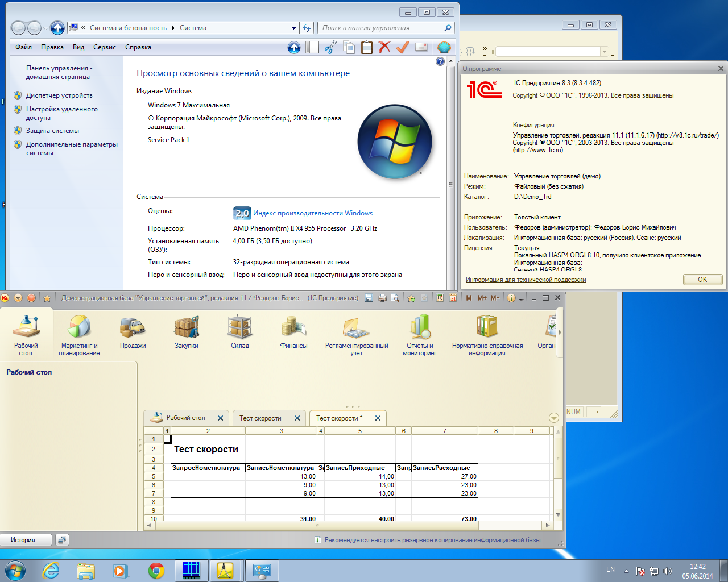Viewport: 728px width, 582px height.
Task: Expand the hidden sections arrow after Органи
Action: 560,332
